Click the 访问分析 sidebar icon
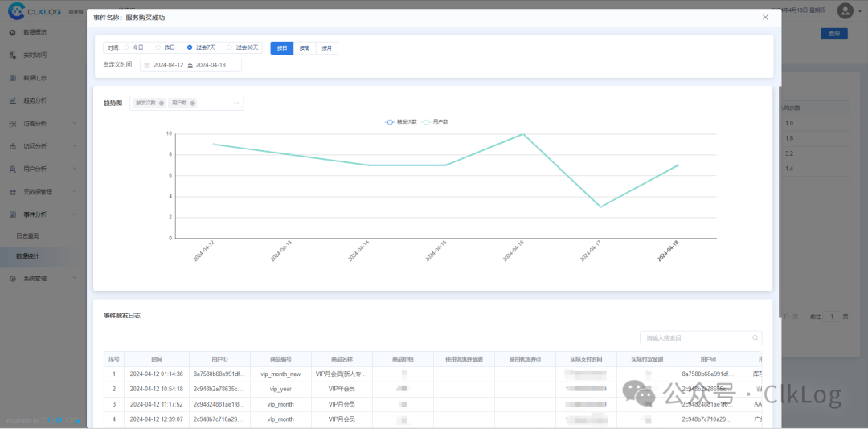The height and width of the screenshot is (429, 868). [13, 146]
